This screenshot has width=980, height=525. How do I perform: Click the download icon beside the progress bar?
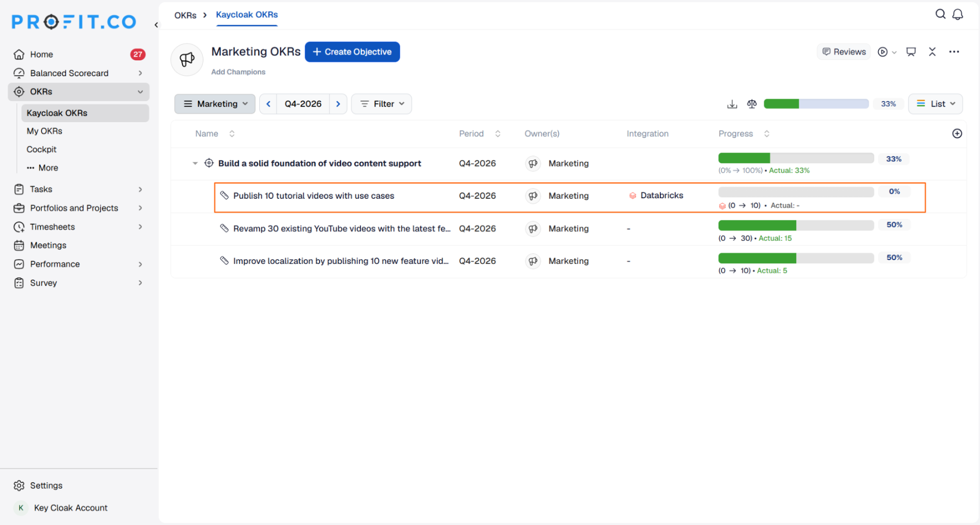[732, 104]
